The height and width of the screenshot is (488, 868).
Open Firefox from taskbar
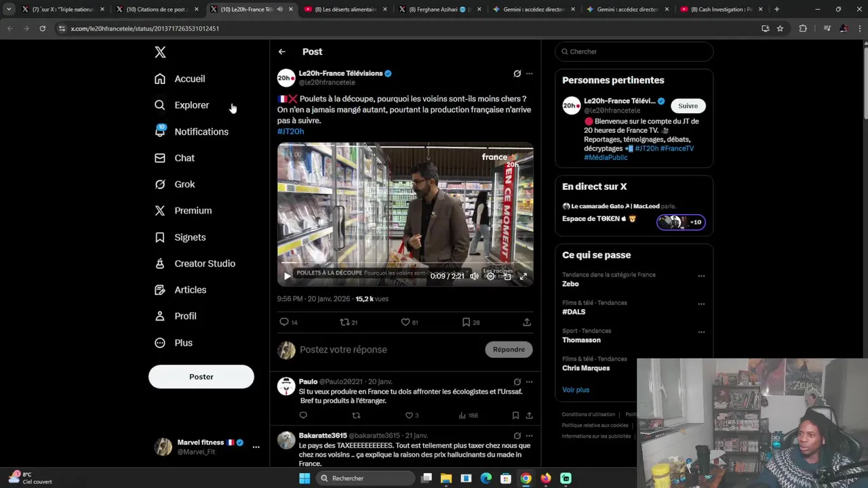[x=546, y=479]
